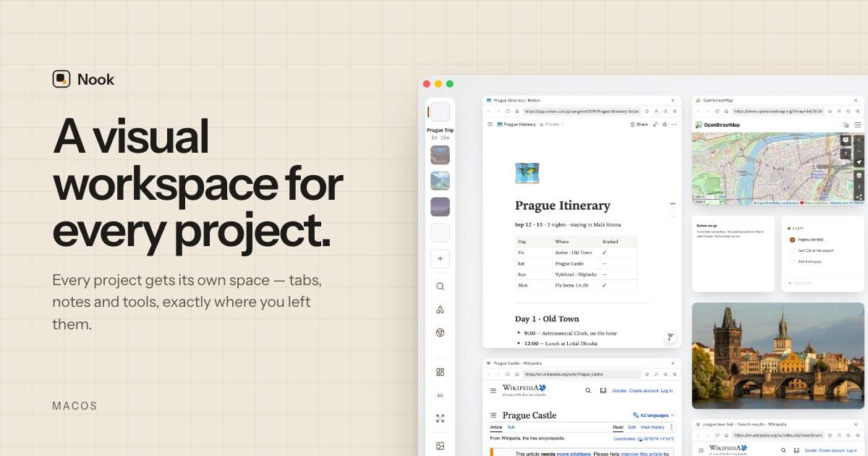This screenshot has height=456, width=868.
Task: Click the query features question mark icon
Action: pos(846,153)
